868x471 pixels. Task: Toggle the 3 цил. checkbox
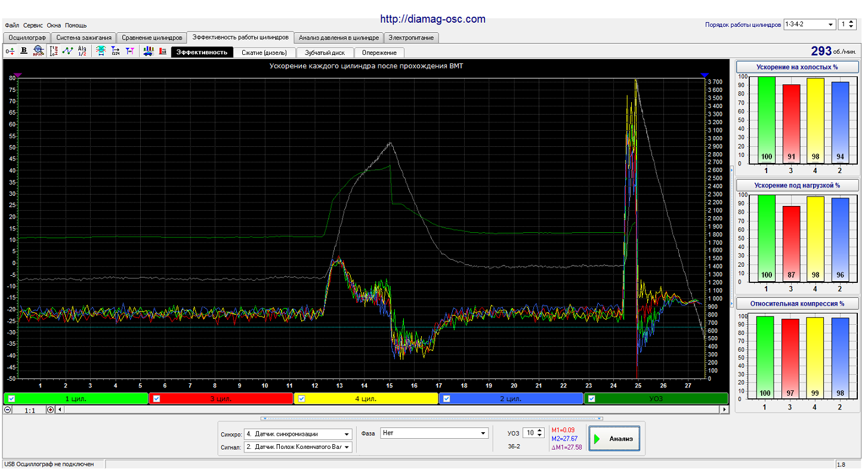156,399
